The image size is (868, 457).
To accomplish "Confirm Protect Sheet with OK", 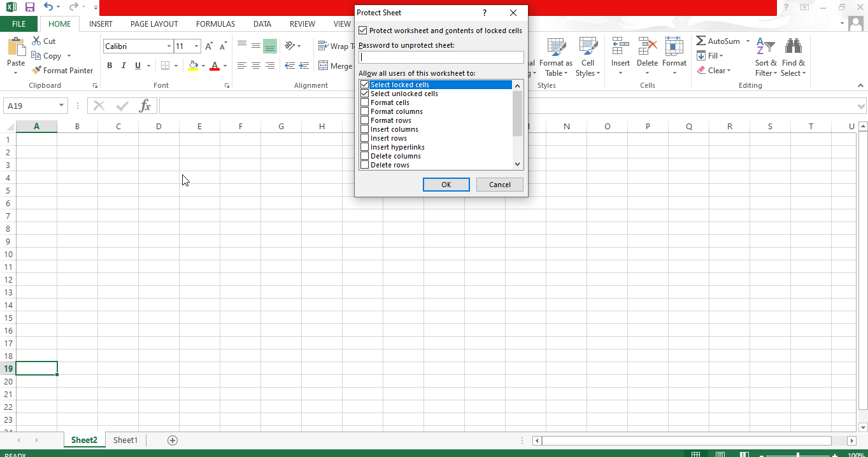I will [x=446, y=185].
